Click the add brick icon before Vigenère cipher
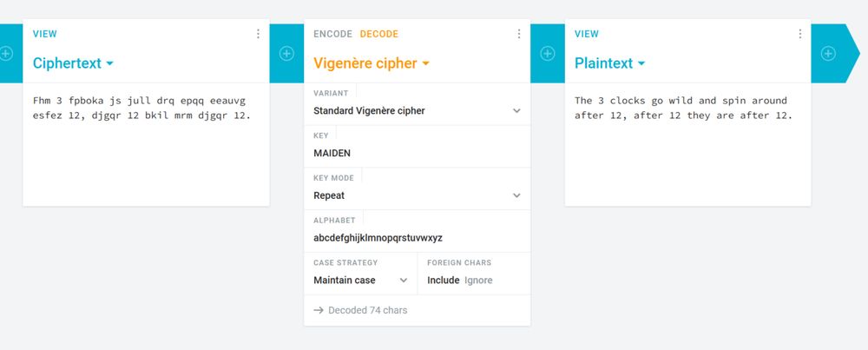 286,53
